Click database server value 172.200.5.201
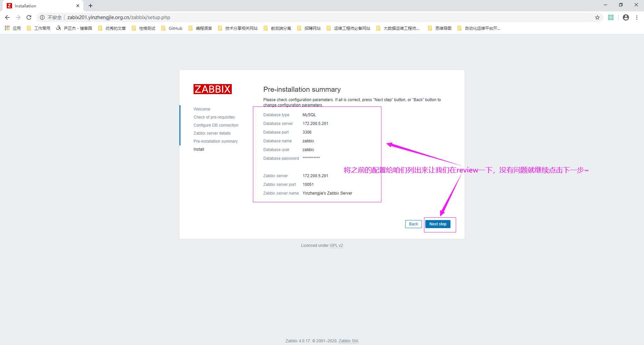 pos(315,124)
